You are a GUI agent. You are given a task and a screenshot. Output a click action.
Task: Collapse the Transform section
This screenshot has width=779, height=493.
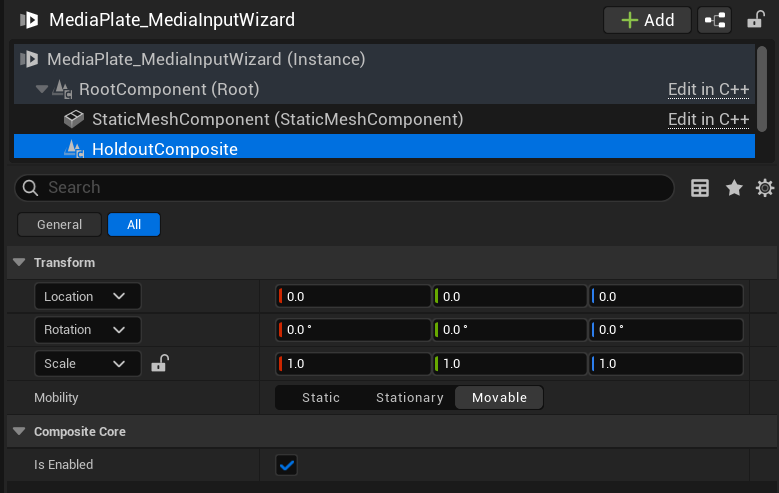pyautogui.click(x=19, y=262)
